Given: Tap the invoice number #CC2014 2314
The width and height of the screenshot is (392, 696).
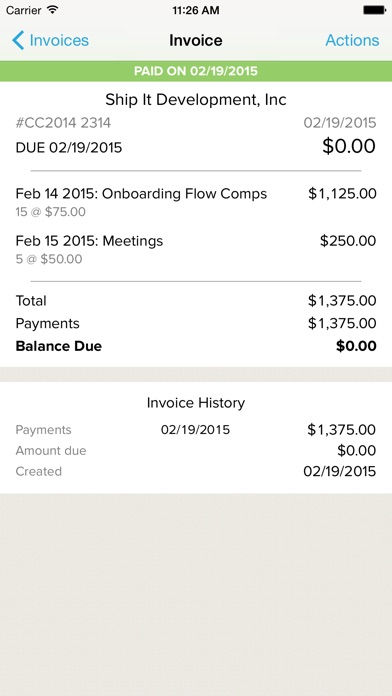Looking at the screenshot, I should tap(63, 123).
